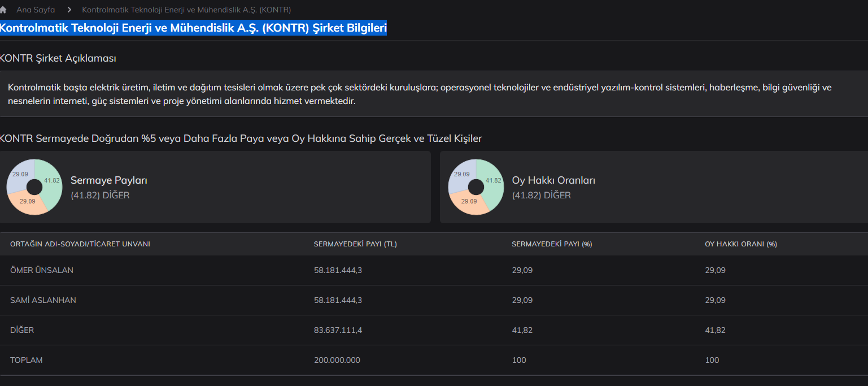Select the ÖMER ÜNSALAN row name
This screenshot has height=386, width=868.
click(x=42, y=270)
